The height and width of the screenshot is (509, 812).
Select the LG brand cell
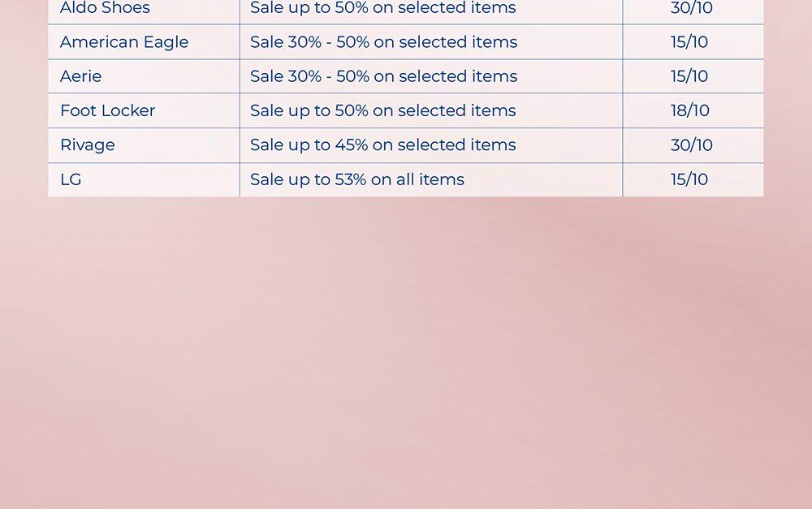71,179
